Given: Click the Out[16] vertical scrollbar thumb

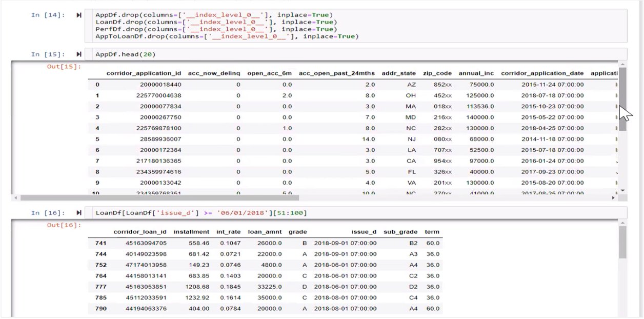Looking at the screenshot, I should click(x=622, y=242).
